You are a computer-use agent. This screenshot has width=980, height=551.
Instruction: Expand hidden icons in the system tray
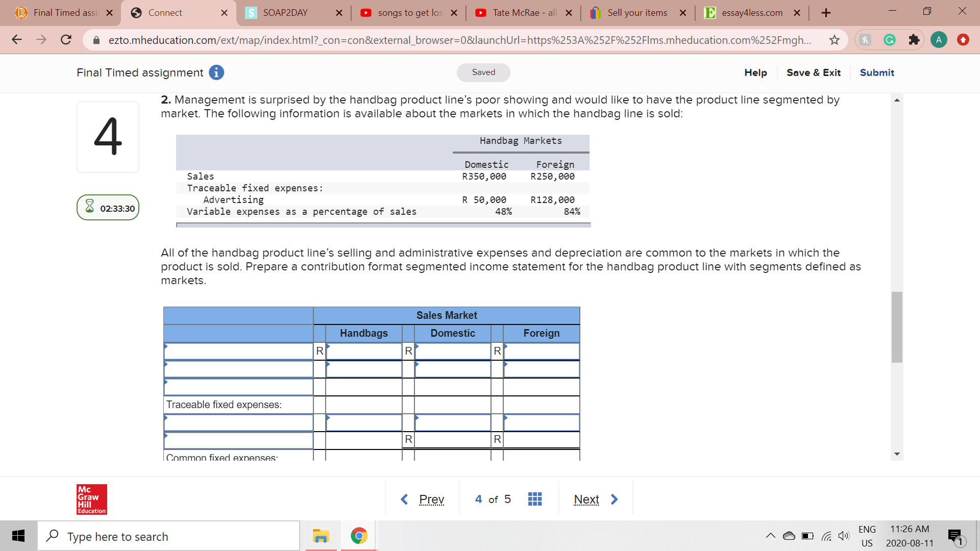pyautogui.click(x=771, y=536)
